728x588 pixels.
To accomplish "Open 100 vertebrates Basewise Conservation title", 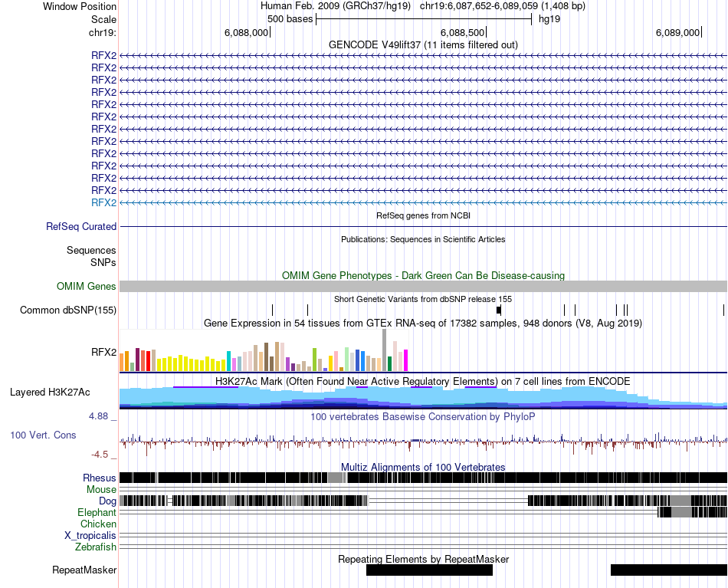I will pos(422,416).
